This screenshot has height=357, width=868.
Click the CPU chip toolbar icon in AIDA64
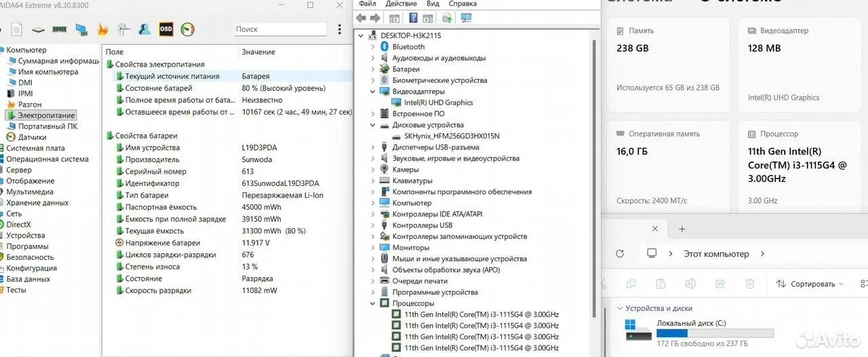(39, 30)
